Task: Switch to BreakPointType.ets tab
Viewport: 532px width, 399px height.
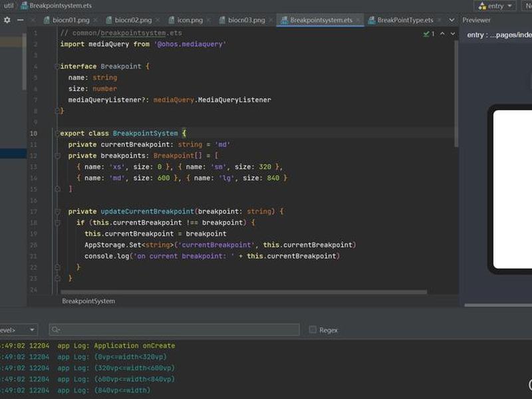Action: point(405,21)
